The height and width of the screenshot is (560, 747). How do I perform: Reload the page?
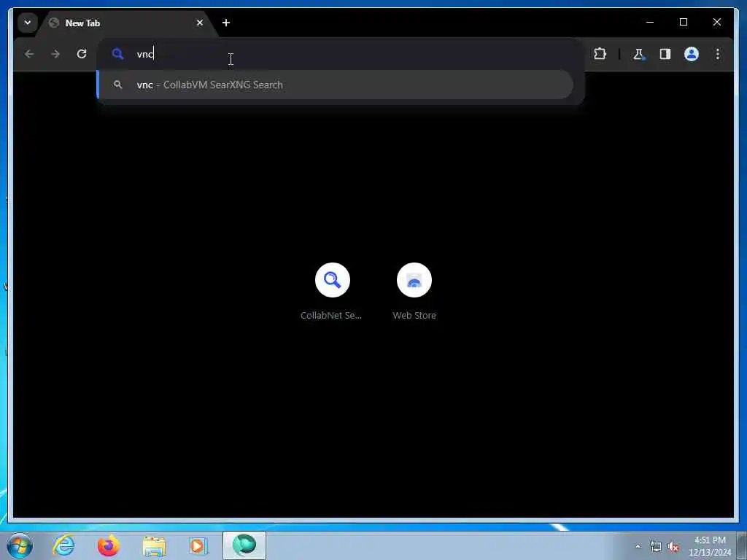point(82,54)
